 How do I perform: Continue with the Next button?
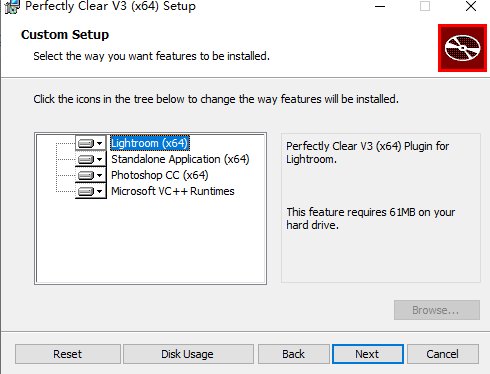coord(368,354)
